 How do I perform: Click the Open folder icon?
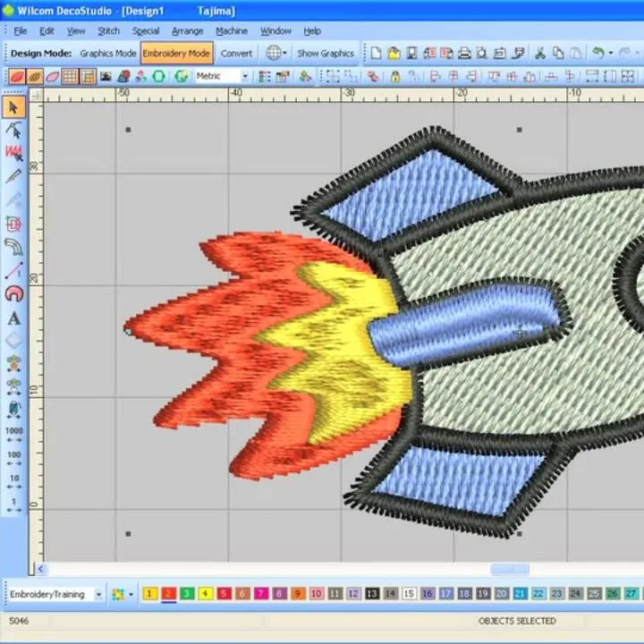tap(394, 53)
